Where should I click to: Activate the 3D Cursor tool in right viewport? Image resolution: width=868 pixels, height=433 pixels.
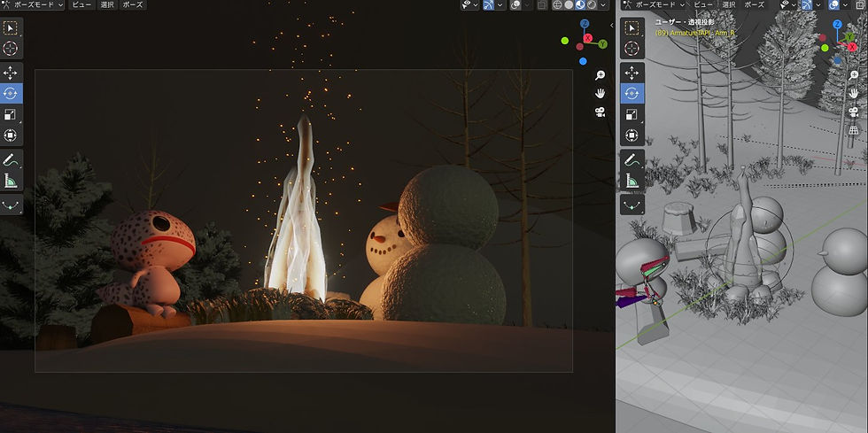click(632, 49)
